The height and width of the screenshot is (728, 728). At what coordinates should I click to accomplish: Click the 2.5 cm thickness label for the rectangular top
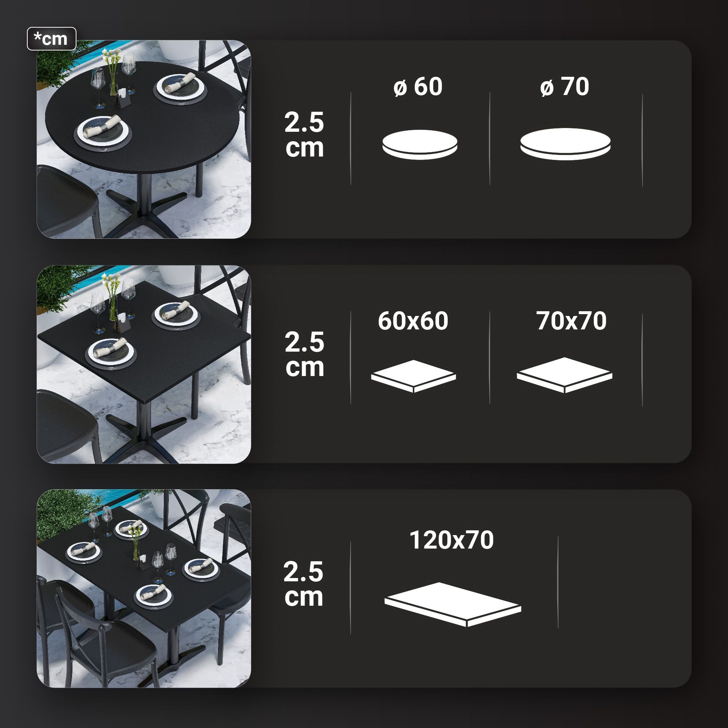(x=304, y=585)
